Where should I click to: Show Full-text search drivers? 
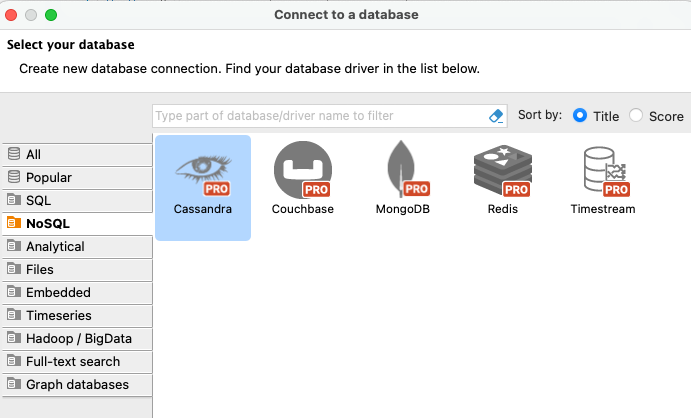pyautogui.click(x=77, y=361)
